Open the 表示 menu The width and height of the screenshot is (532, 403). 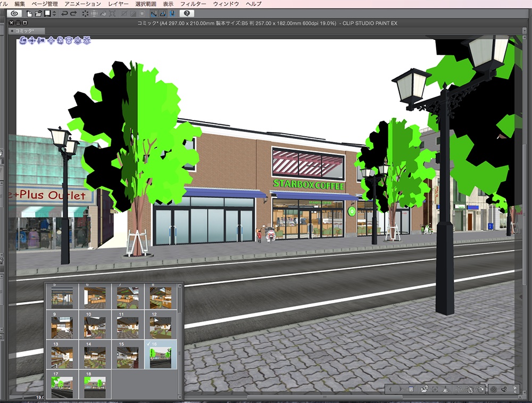pos(168,4)
